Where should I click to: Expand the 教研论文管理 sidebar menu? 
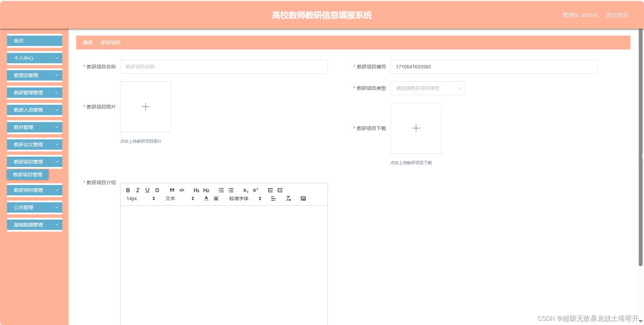point(35,145)
